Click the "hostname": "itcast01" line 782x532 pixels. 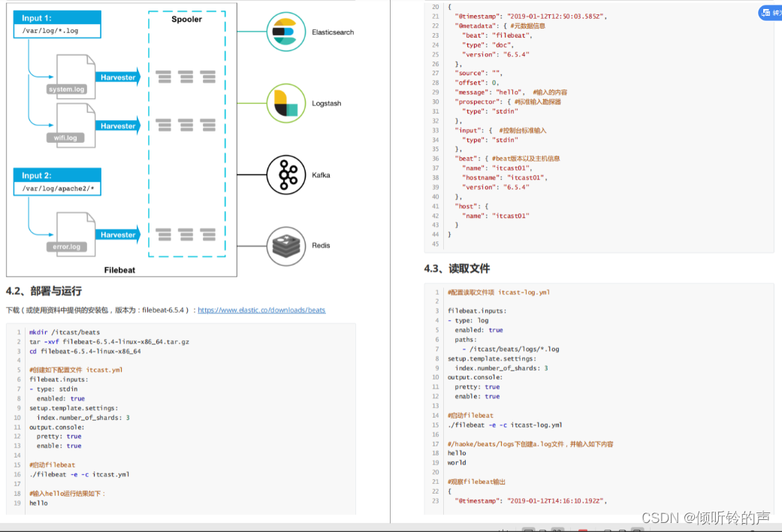(505, 177)
